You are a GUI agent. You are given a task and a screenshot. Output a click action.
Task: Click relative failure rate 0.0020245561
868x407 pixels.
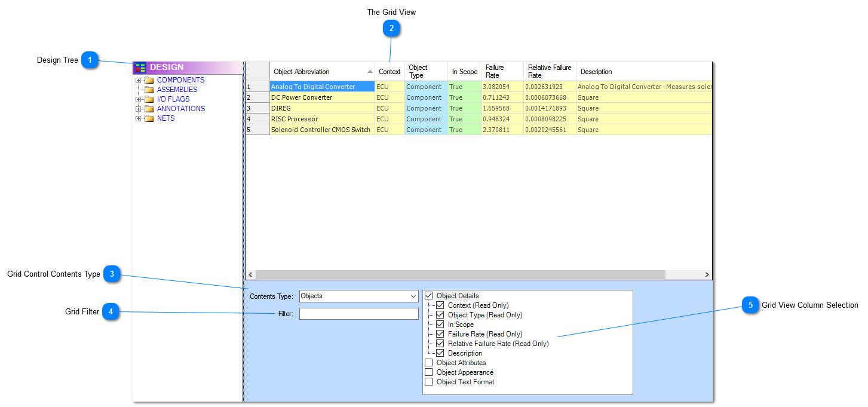pos(550,130)
